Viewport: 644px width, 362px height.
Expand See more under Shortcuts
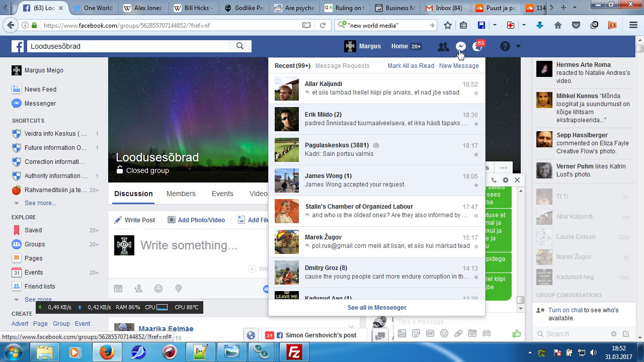pos(40,203)
